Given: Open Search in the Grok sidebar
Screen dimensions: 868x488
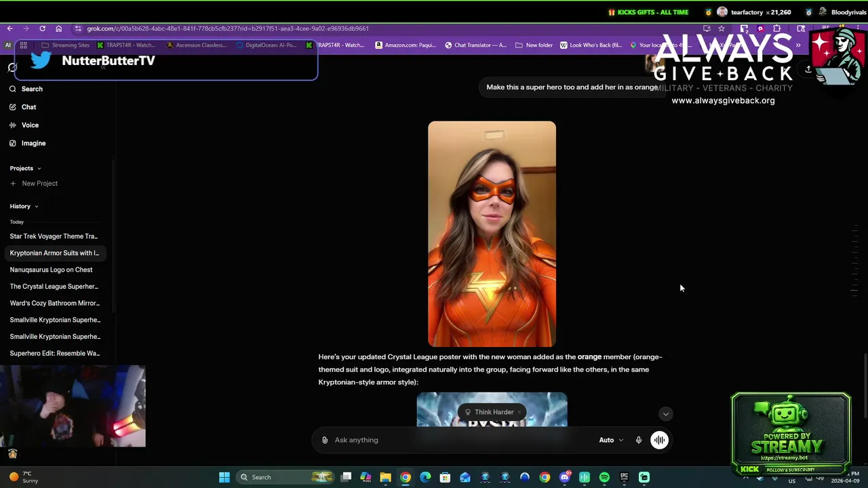Looking at the screenshot, I should click(x=27, y=89).
